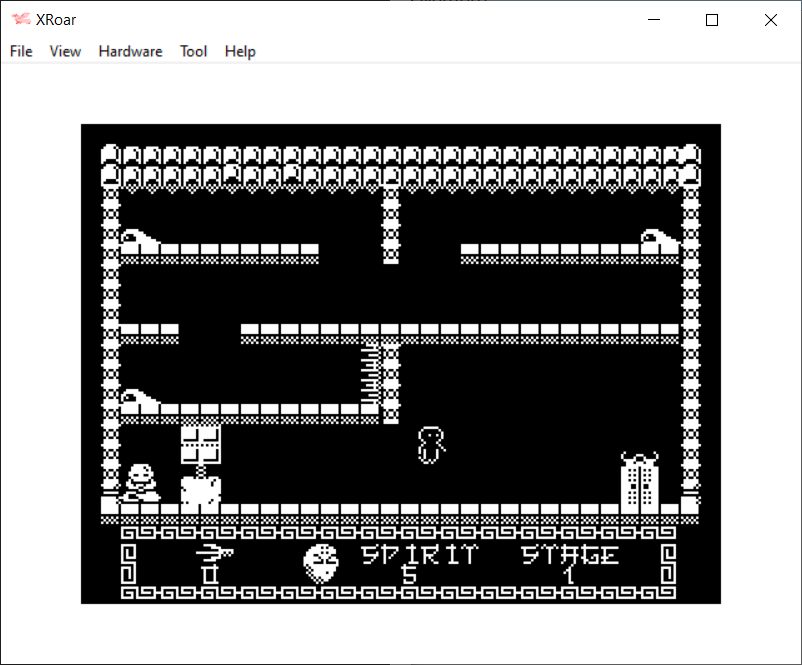802x665 pixels.
Task: Click the SPIRIT label in status panel
Action: (x=418, y=554)
